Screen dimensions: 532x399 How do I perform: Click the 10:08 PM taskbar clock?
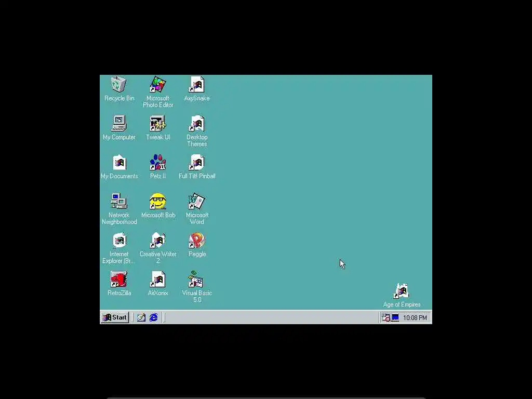[x=415, y=318]
